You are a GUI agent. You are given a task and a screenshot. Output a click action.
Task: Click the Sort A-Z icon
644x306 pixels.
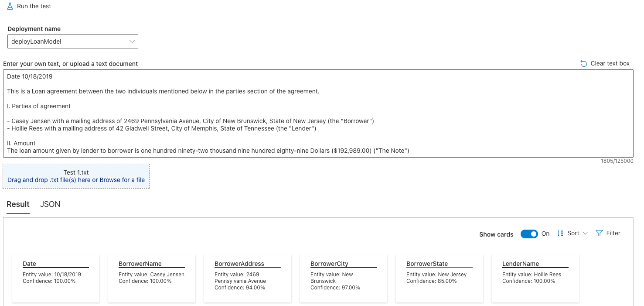560,233
